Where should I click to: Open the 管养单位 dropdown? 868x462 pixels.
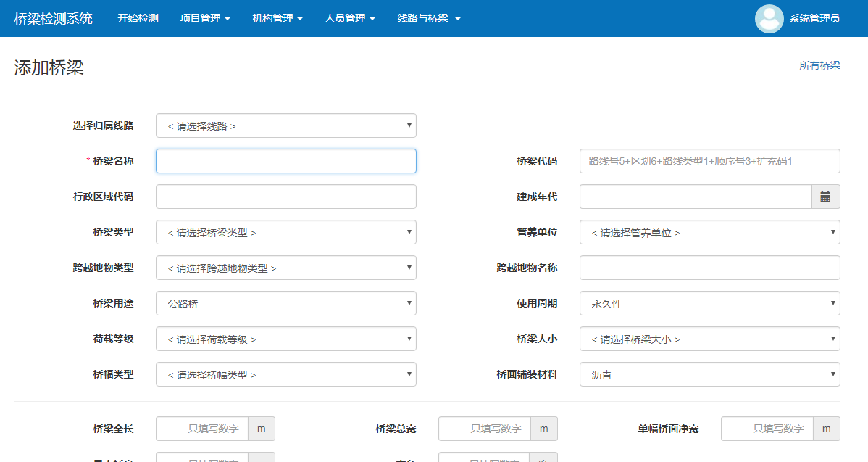[x=709, y=232]
